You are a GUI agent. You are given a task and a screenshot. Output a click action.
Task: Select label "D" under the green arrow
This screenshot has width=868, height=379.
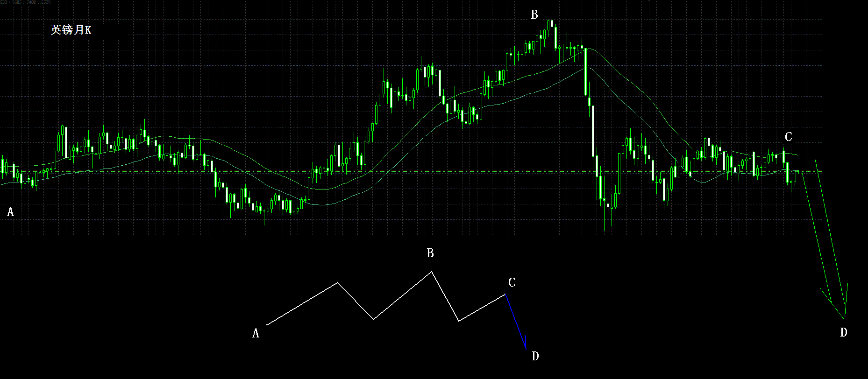[x=844, y=332]
